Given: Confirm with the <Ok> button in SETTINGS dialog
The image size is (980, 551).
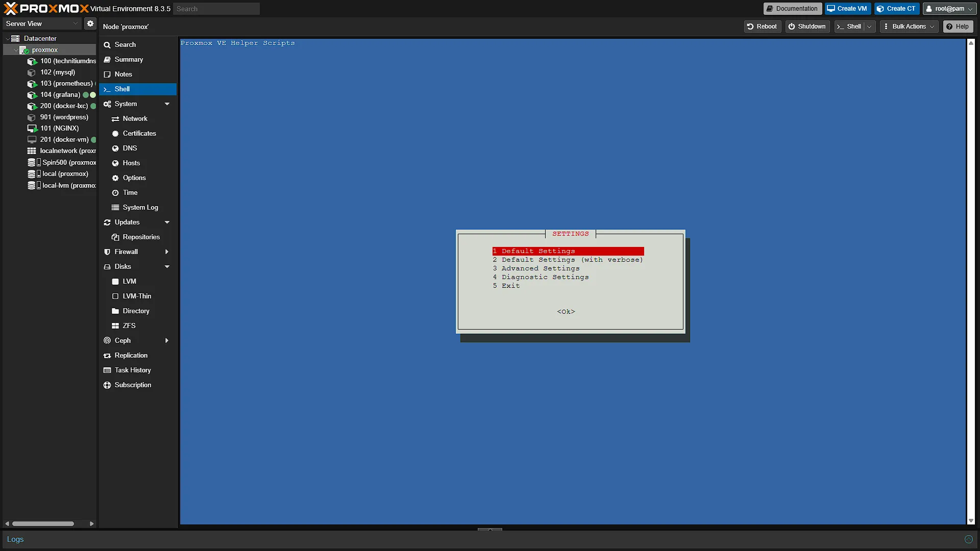Looking at the screenshot, I should click(566, 312).
